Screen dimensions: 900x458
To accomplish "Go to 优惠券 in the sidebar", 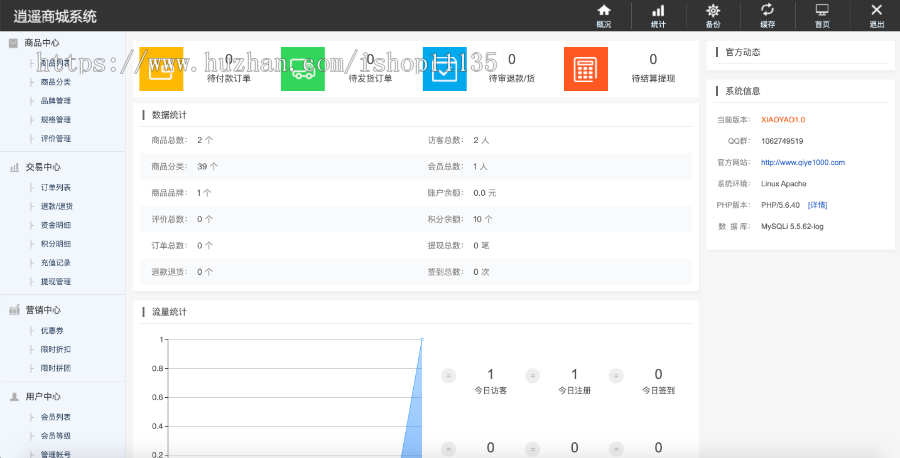I will (52, 330).
